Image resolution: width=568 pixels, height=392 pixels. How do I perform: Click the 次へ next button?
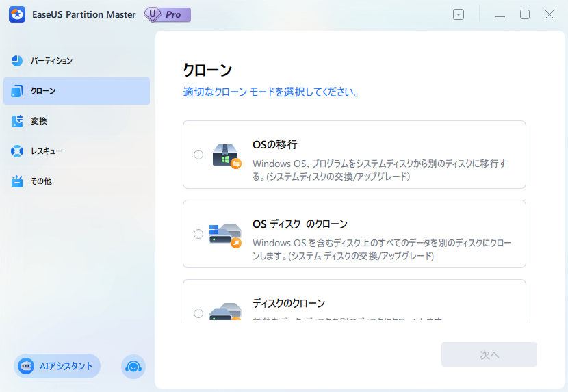pyautogui.click(x=489, y=354)
